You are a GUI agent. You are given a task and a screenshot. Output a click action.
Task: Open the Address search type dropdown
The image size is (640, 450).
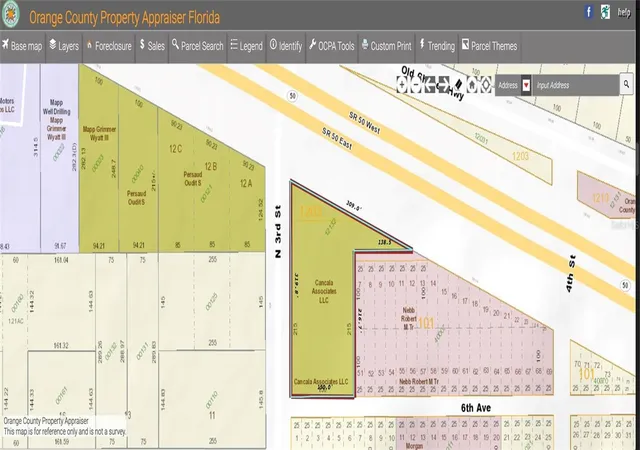point(526,85)
